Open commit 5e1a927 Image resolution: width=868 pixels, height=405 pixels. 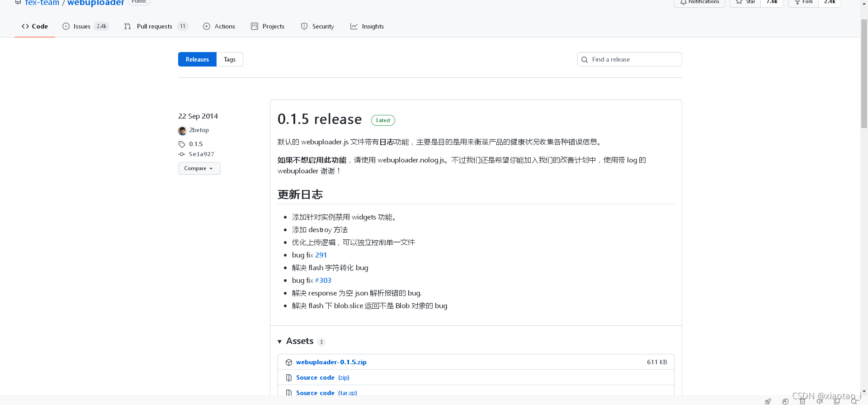202,154
